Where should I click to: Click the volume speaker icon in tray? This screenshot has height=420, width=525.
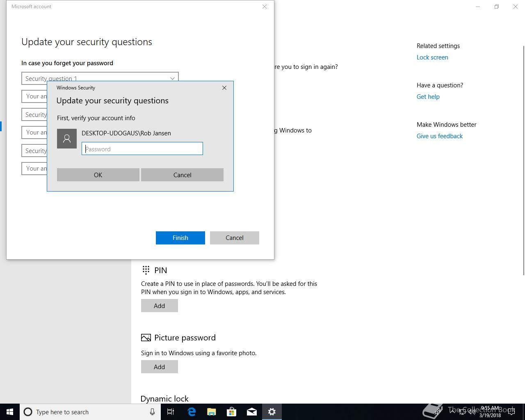tap(472, 412)
